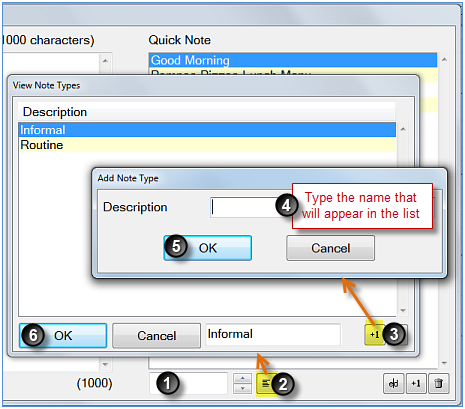Select the Informal note type row

coord(207,130)
